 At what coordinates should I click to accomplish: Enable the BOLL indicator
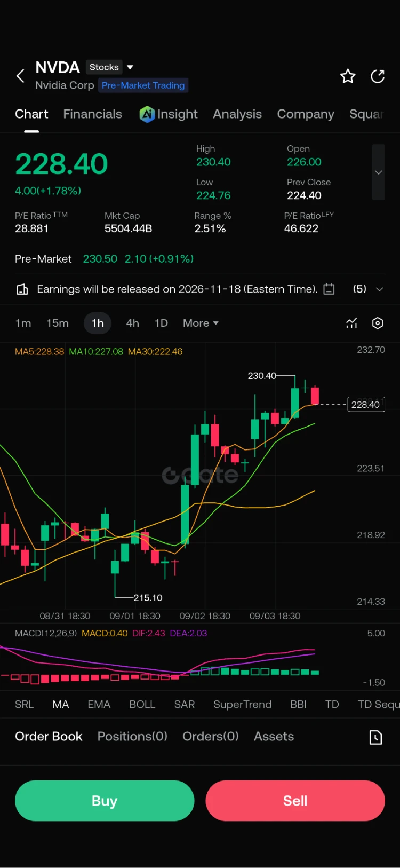tap(142, 705)
